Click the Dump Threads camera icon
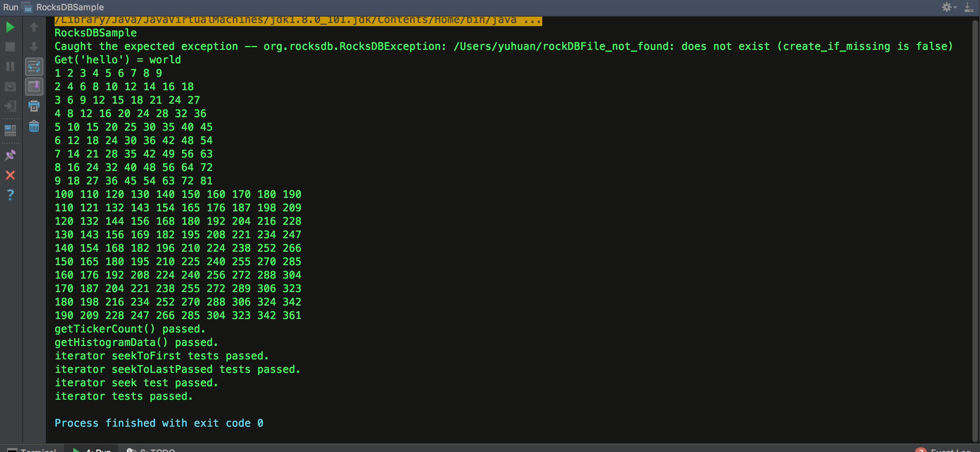This screenshot has width=980, height=452. pos(10,87)
